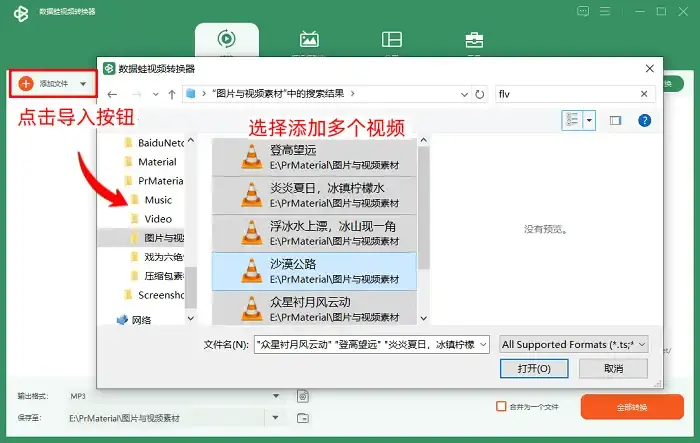Clear the flv search box
This screenshot has width=700, height=443.
tap(644, 94)
